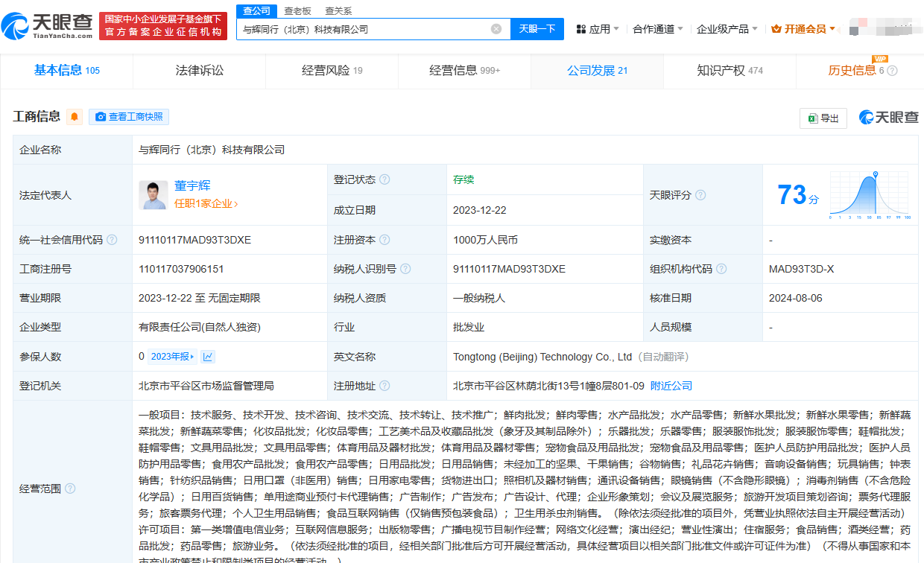
Task: Click the 1000万人民币 registered capital value
Action: [485, 240]
